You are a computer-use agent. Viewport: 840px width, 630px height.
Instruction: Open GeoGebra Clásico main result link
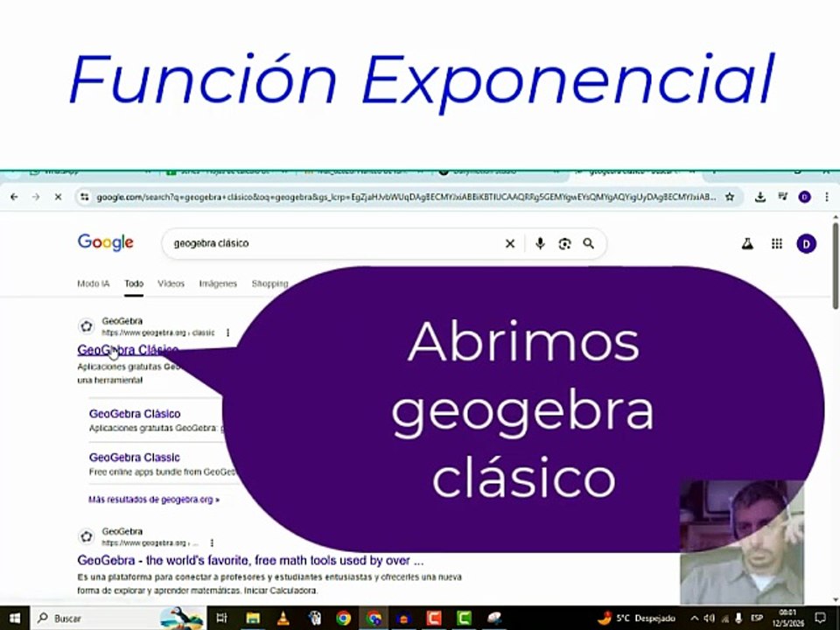pos(128,350)
